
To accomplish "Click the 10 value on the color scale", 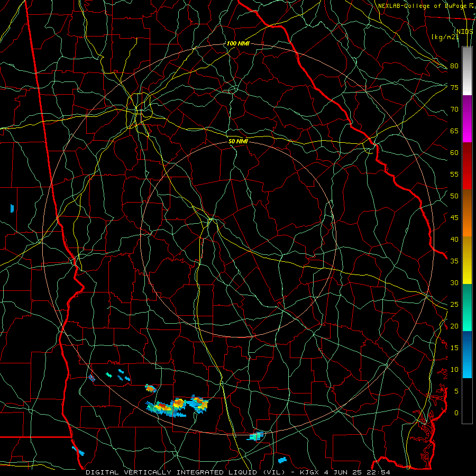I will pos(454,370).
